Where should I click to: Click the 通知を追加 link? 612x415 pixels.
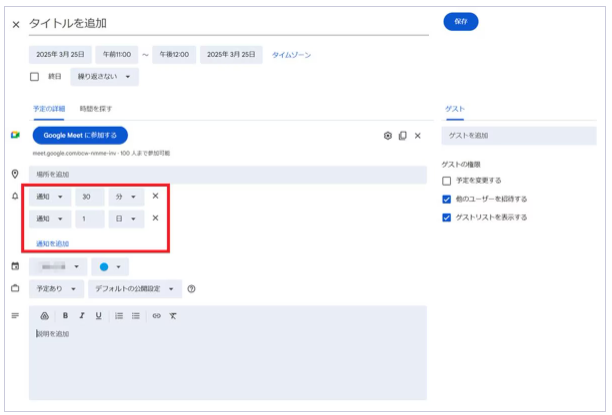point(52,243)
